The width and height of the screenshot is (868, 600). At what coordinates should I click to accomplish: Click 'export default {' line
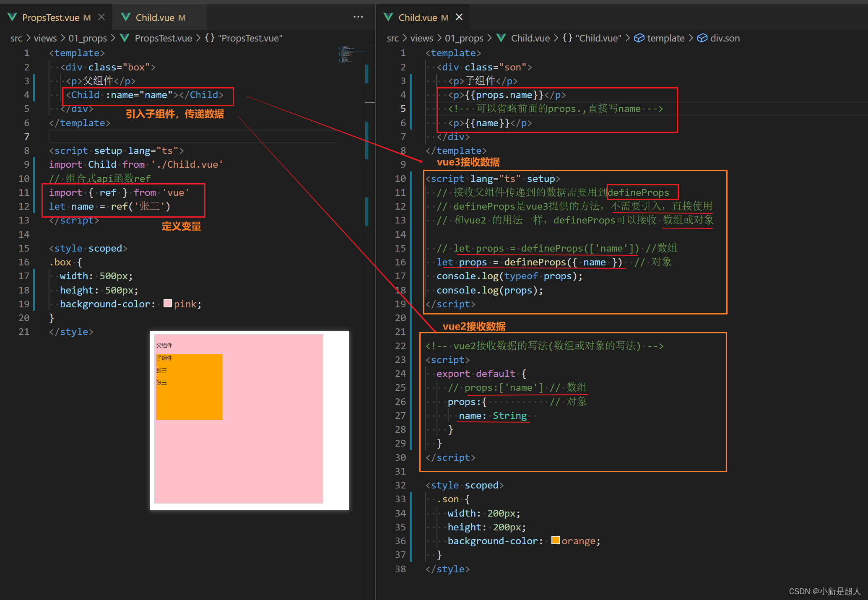click(x=481, y=374)
